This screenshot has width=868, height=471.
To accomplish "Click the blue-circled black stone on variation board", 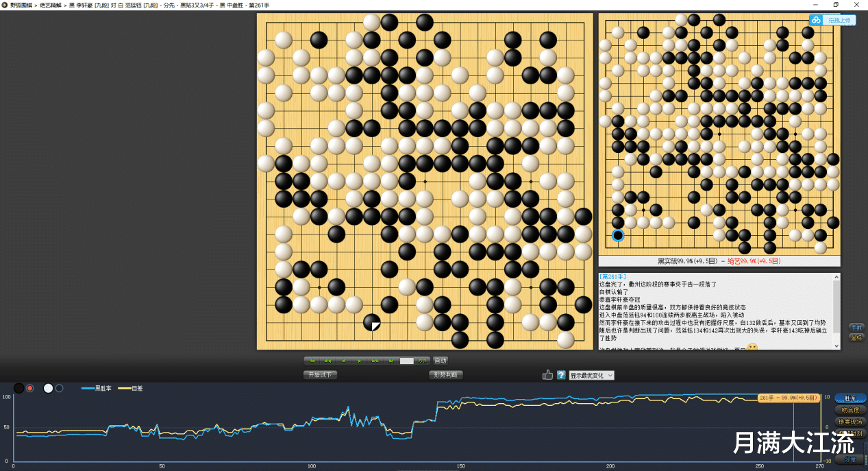I will pos(618,235).
